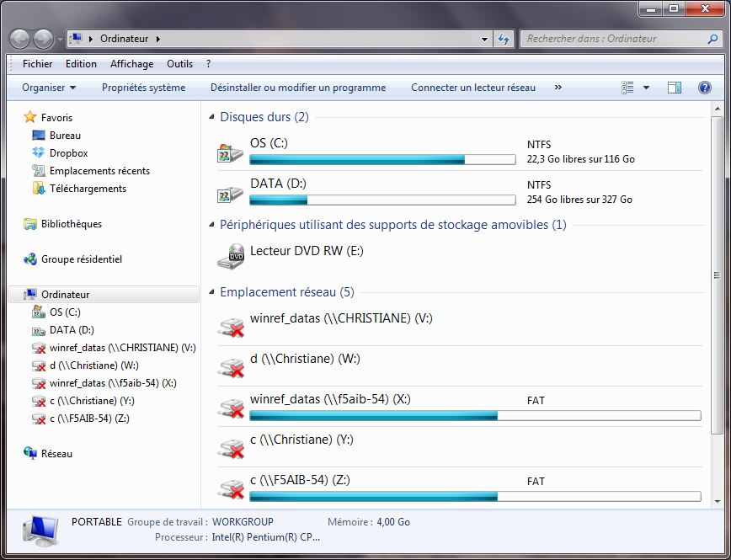Select winref_datas f5aib-54 (X:) icon in main pane
Image resolution: width=731 pixels, height=560 pixels.
click(x=232, y=408)
